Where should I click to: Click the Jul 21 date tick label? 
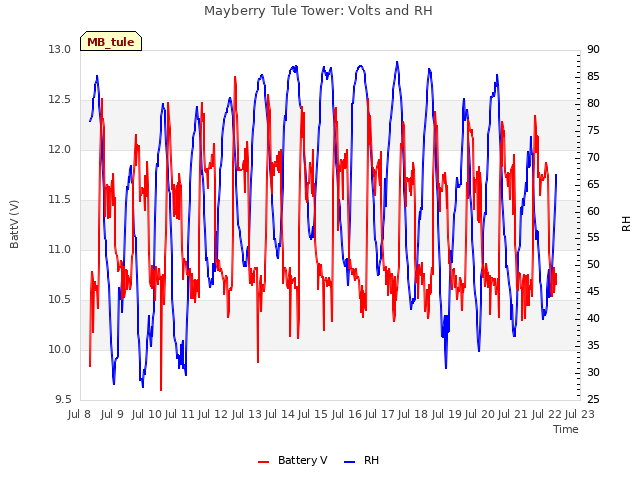[513, 414]
